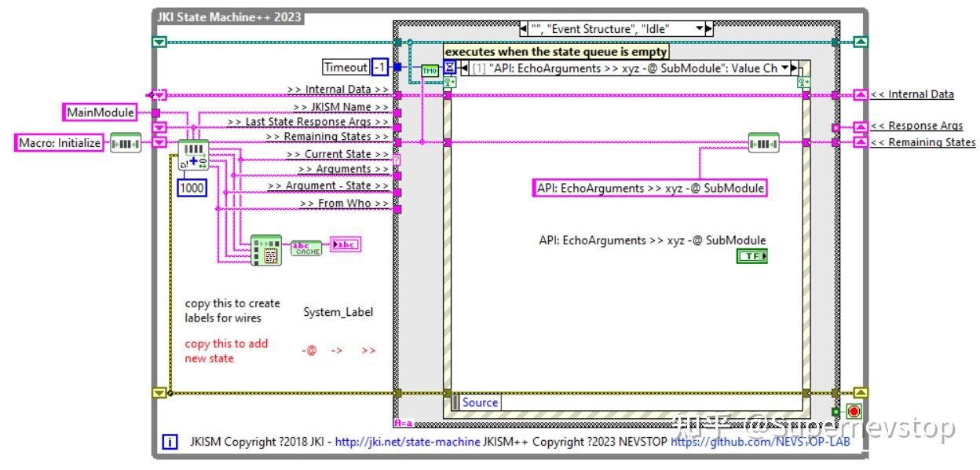Select the pink abc string indicator terminal
Screen dimensions: 980x470
346,245
